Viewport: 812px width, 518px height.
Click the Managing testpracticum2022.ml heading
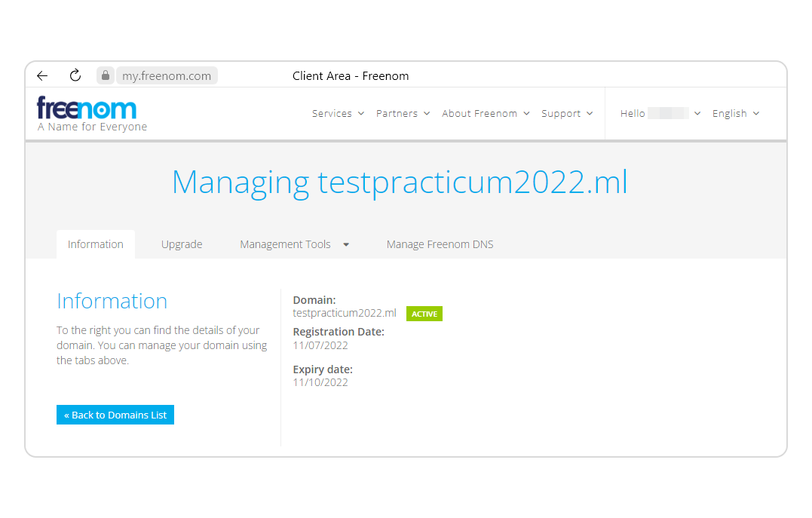pos(400,182)
